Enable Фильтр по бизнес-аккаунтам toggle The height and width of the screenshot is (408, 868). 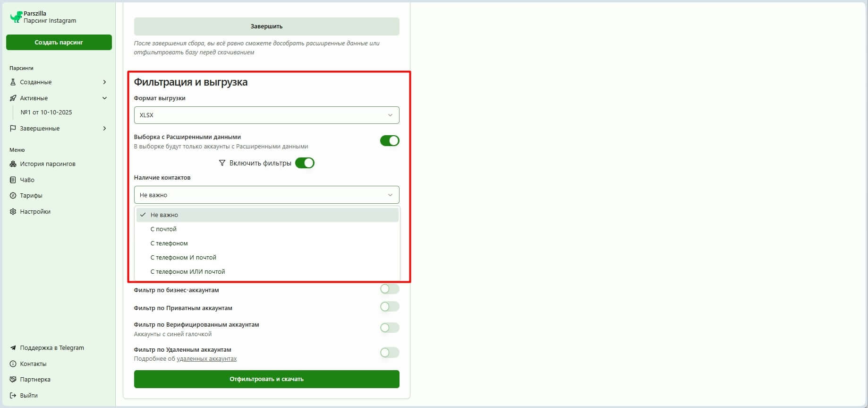tap(390, 289)
